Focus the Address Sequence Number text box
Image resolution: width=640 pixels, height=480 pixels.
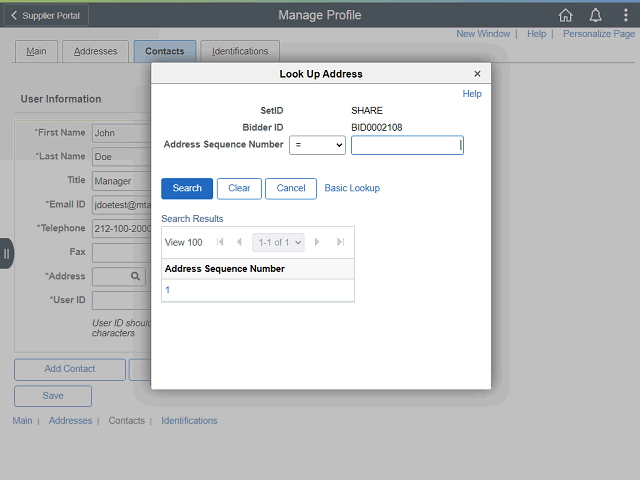click(x=407, y=145)
